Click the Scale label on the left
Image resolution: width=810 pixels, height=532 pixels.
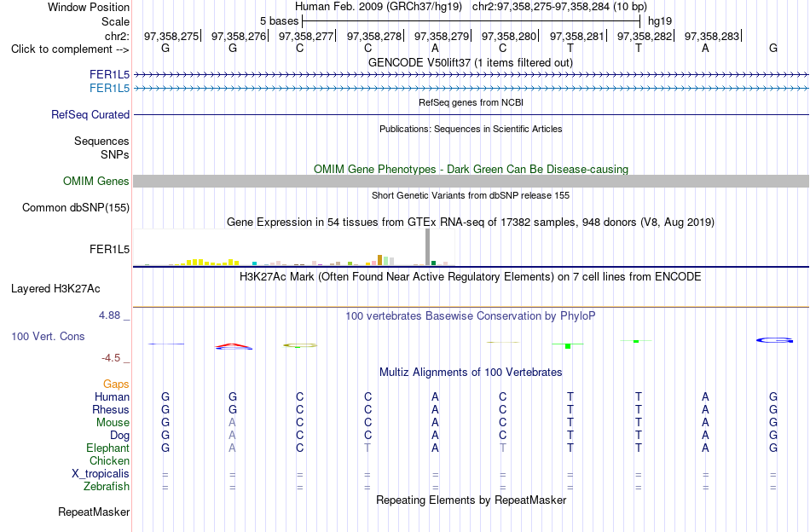(116, 21)
